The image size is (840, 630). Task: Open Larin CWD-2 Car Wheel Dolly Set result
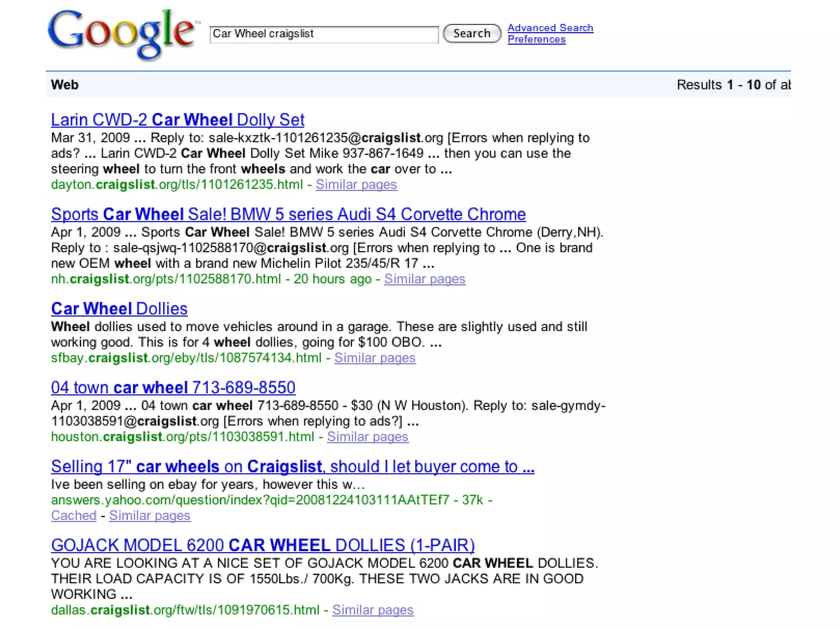178,120
